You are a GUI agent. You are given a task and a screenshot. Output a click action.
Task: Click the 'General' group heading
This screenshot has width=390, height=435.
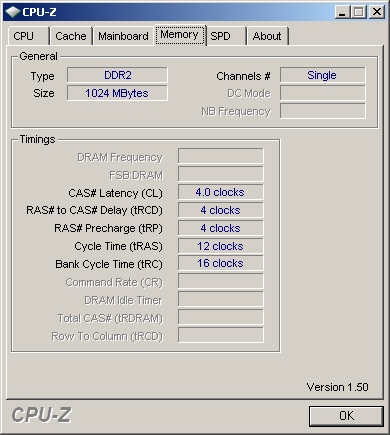tap(38, 56)
